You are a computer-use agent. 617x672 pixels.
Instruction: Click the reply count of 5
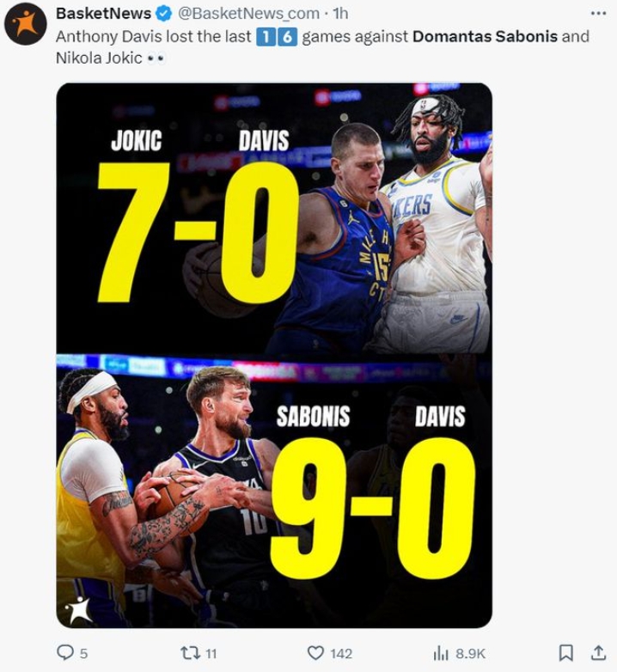click(84, 654)
